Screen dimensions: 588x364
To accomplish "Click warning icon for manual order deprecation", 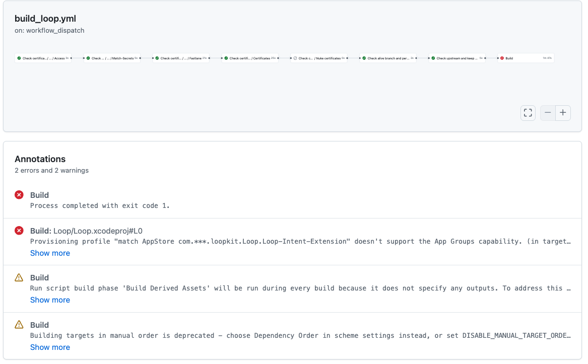I will tap(19, 325).
